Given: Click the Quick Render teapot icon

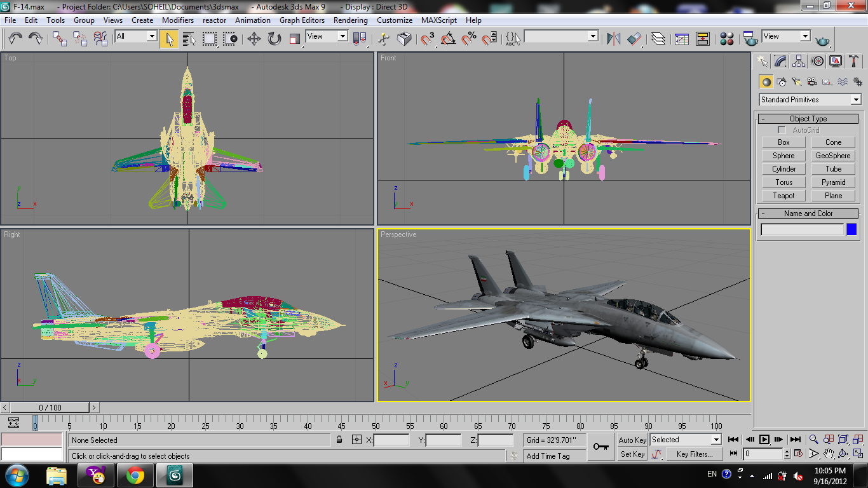Looking at the screenshot, I should pos(823,40).
